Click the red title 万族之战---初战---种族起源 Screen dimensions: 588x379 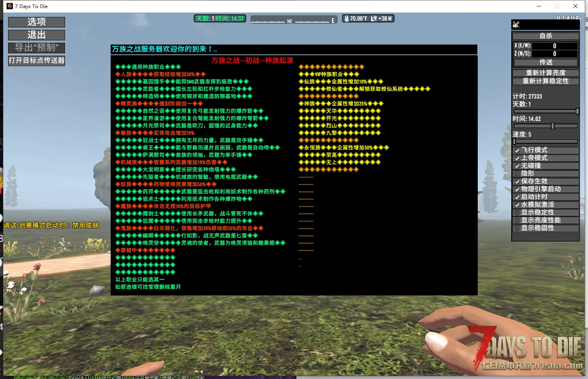252,61
